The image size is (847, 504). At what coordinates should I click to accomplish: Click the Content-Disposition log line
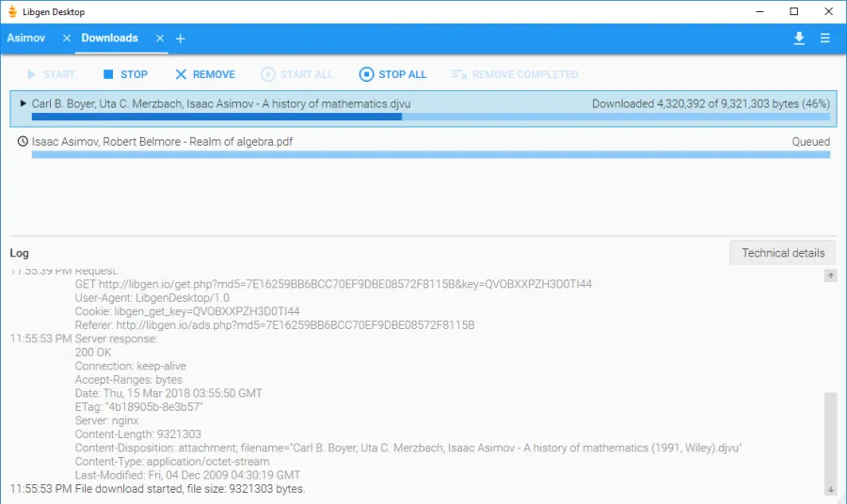408,448
